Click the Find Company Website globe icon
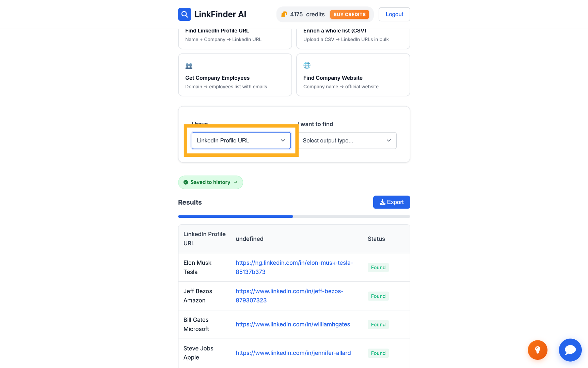 click(307, 65)
